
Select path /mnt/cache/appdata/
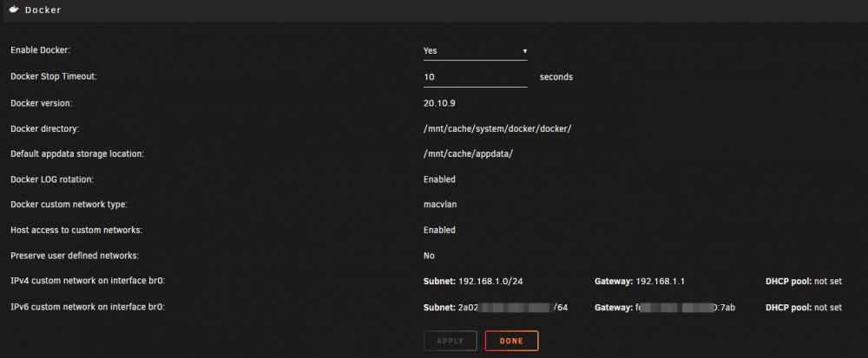468,154
